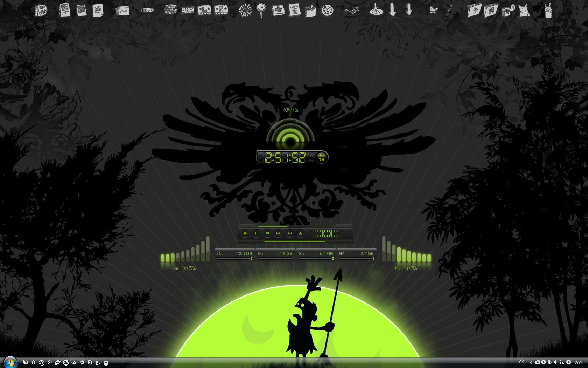Click the taskbar clock showing 2:51
Viewport: 588px width, 368px height.
click(579, 362)
